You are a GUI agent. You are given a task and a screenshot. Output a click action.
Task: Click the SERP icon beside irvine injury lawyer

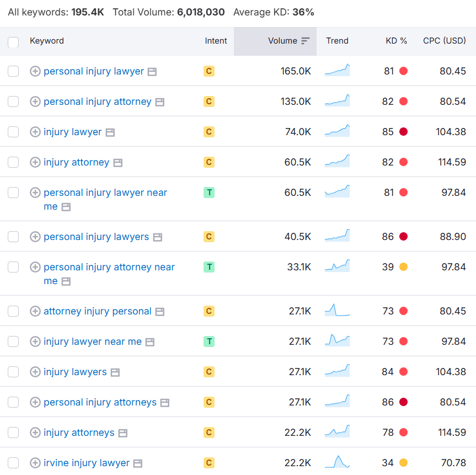(x=138, y=463)
